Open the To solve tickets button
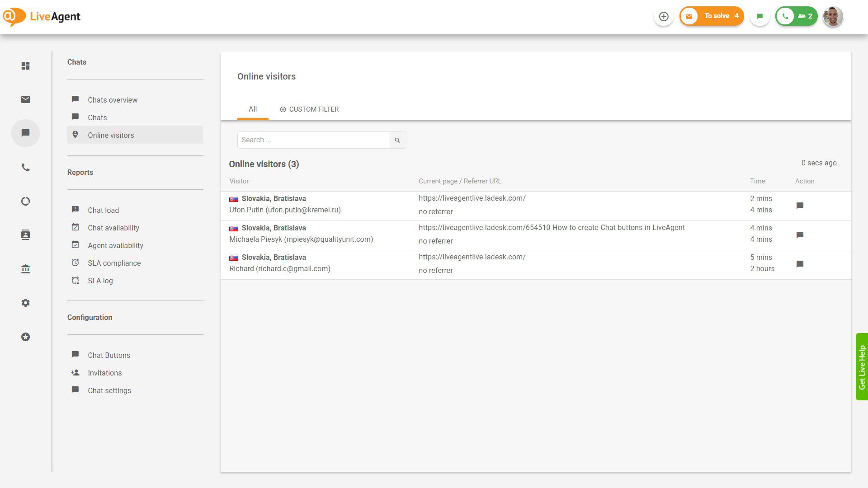Viewport: 868px width, 488px height. pyautogui.click(x=712, y=16)
